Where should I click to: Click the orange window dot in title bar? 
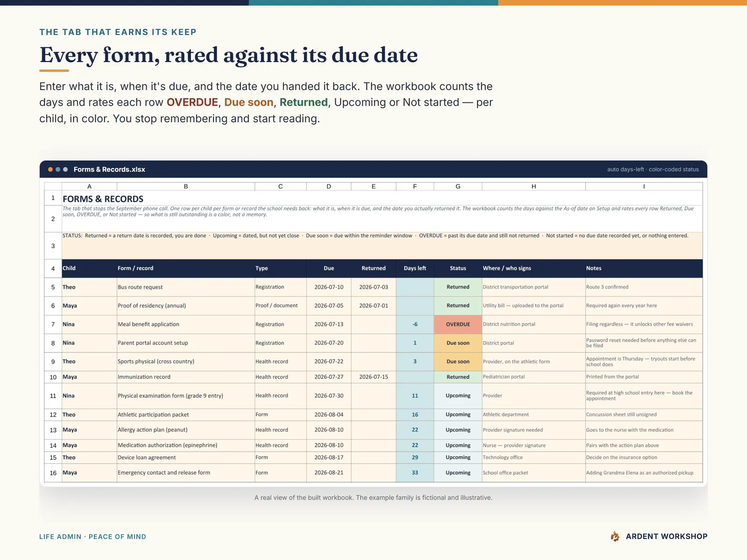pos(50,169)
